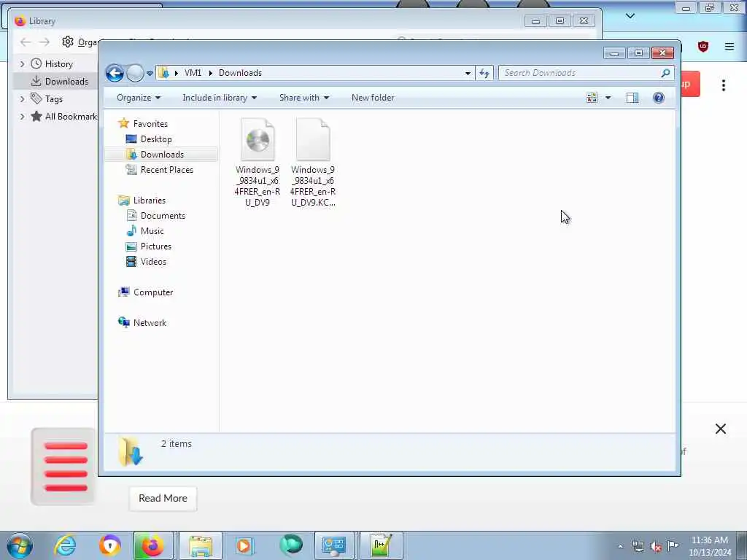747x560 pixels.
Task: Switch to Windows Explorer taskbar button
Action: click(201, 545)
